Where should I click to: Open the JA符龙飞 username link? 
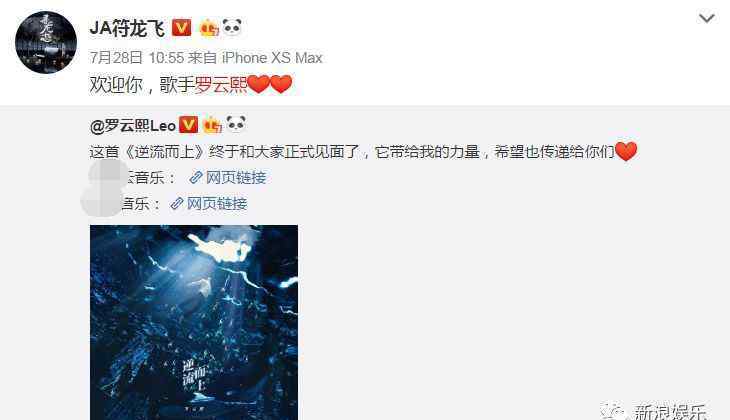127,28
